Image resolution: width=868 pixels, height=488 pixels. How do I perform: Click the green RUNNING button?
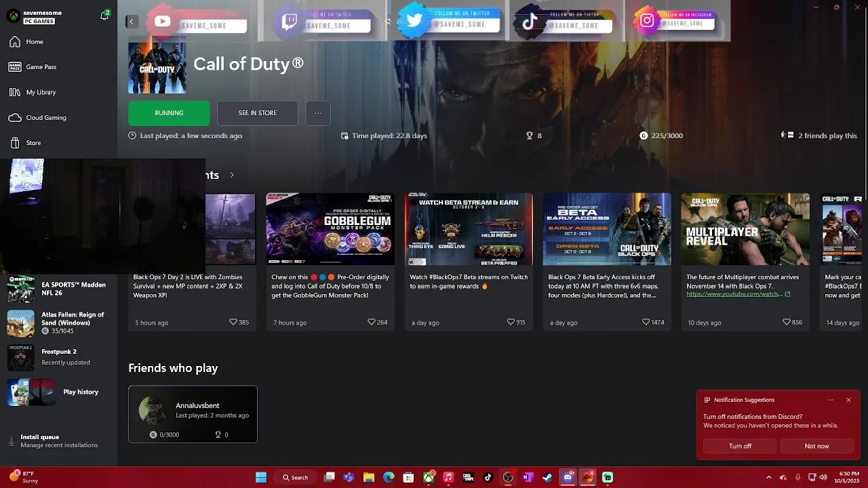coord(169,113)
